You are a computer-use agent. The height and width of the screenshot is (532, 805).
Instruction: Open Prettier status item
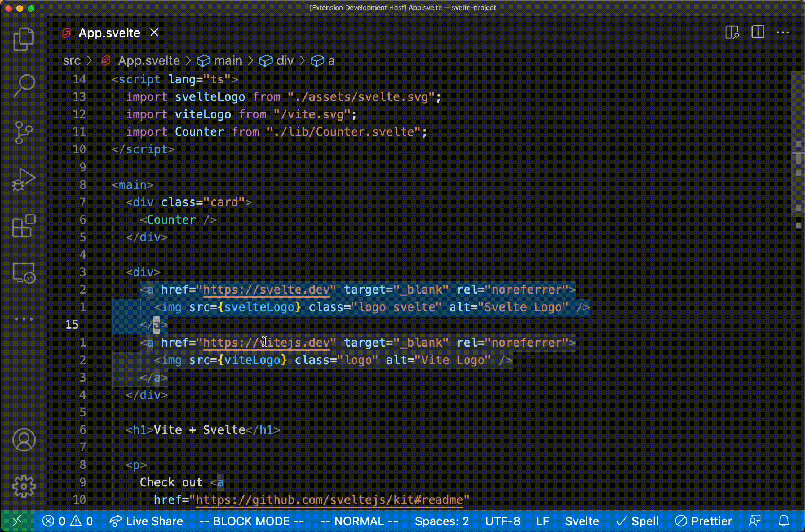704,521
